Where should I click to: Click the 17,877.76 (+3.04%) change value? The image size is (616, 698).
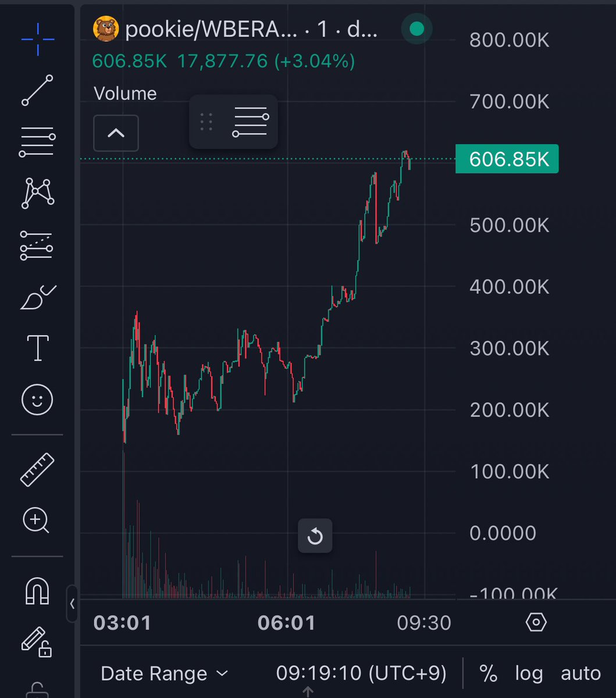pos(266,61)
